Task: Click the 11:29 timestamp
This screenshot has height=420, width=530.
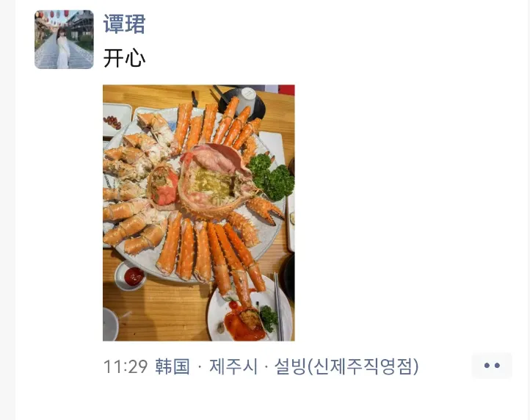Action: point(126,366)
